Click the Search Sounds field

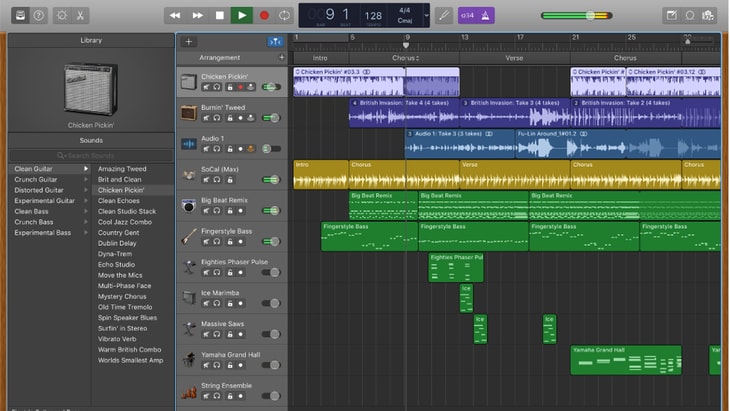pos(91,155)
